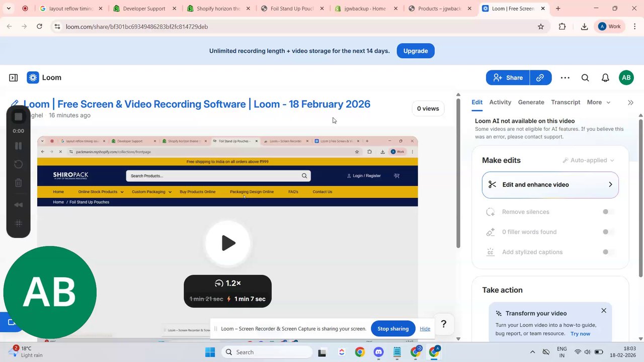Viewport: 644px width, 362px height.
Task: Click the 0 views counter
Action: [428, 109]
